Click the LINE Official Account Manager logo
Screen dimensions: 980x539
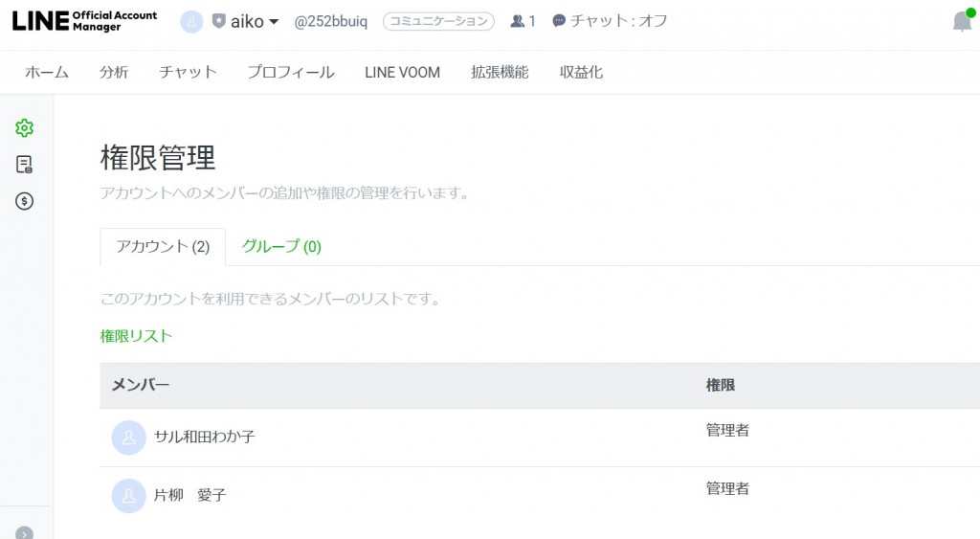[x=85, y=21]
